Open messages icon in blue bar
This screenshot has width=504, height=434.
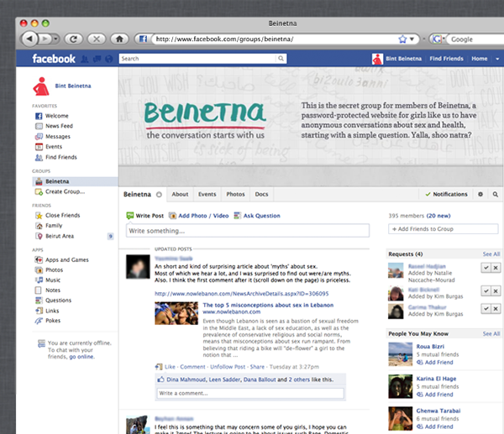point(97,59)
